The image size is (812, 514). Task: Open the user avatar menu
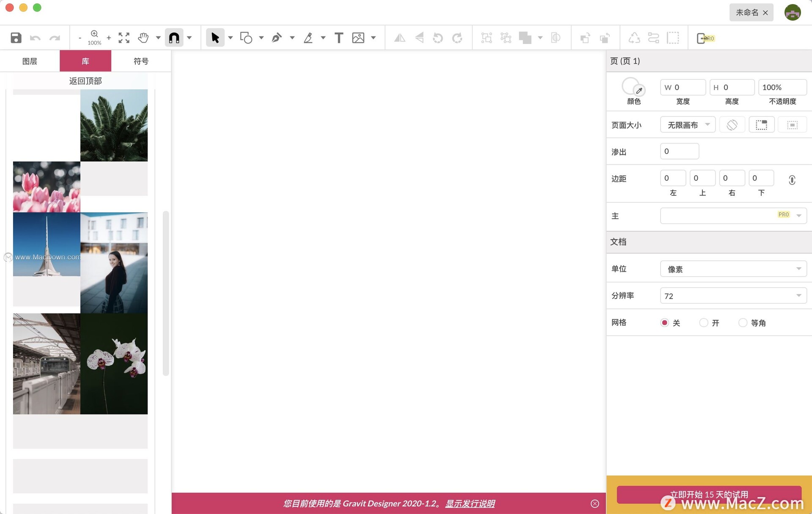[793, 13]
